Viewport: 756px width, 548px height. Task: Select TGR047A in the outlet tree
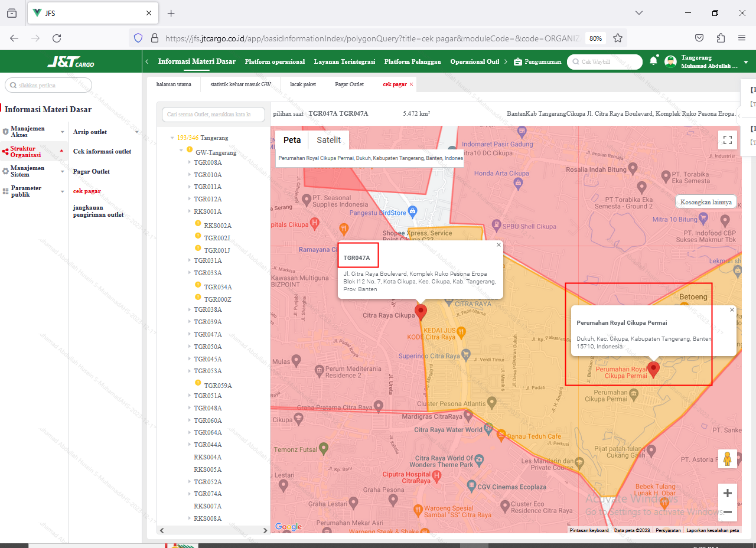(208, 334)
